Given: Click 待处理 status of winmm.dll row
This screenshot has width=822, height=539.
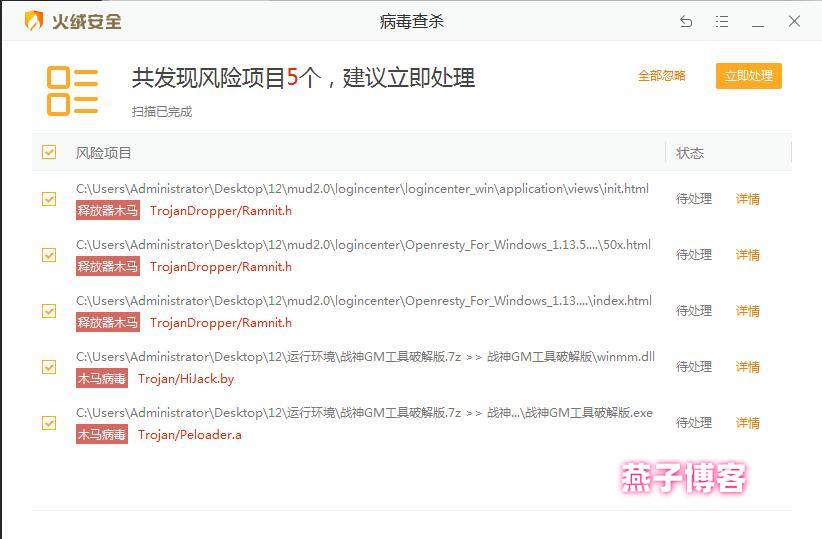Looking at the screenshot, I should click(694, 367).
